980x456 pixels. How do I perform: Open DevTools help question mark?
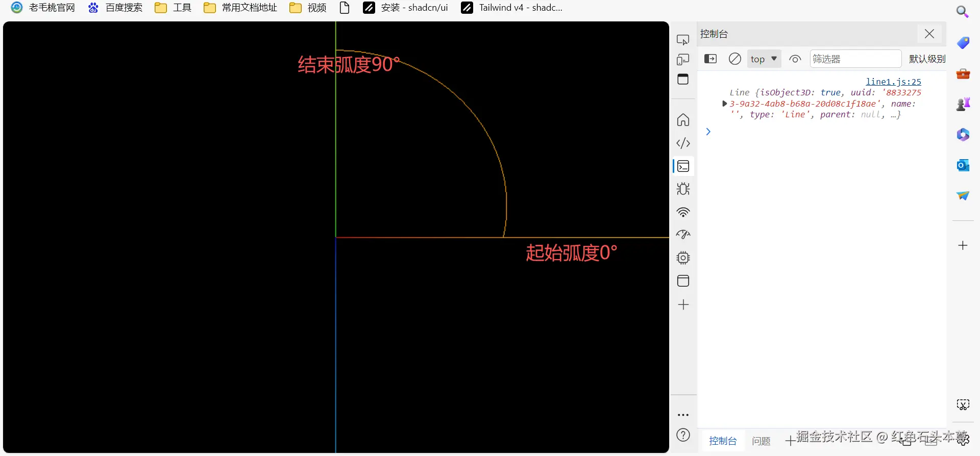point(683,435)
